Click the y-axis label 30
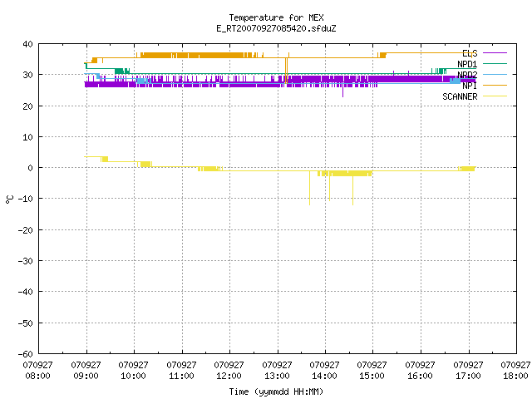This screenshot has height=399, width=532. pos(27,75)
